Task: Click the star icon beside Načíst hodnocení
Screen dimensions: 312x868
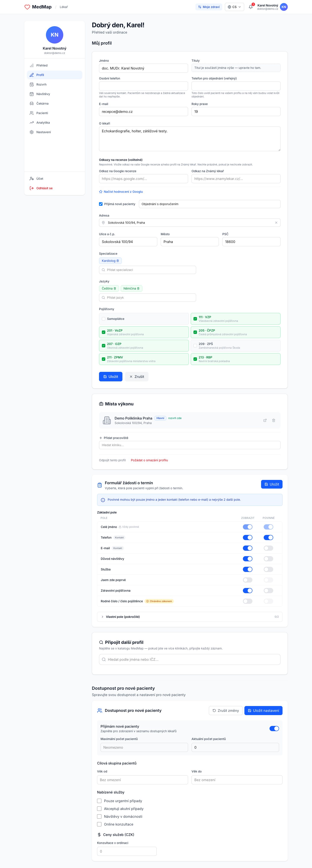Action: [101, 192]
